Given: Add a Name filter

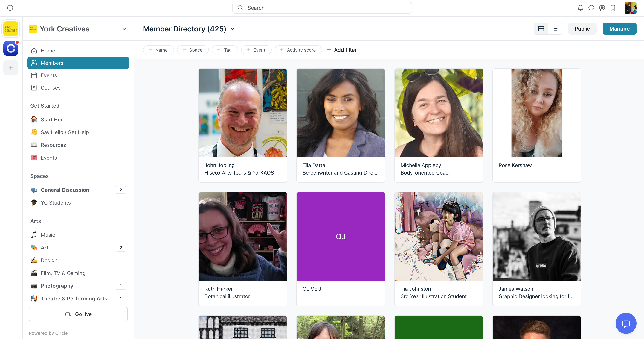Looking at the screenshot, I should click(158, 50).
